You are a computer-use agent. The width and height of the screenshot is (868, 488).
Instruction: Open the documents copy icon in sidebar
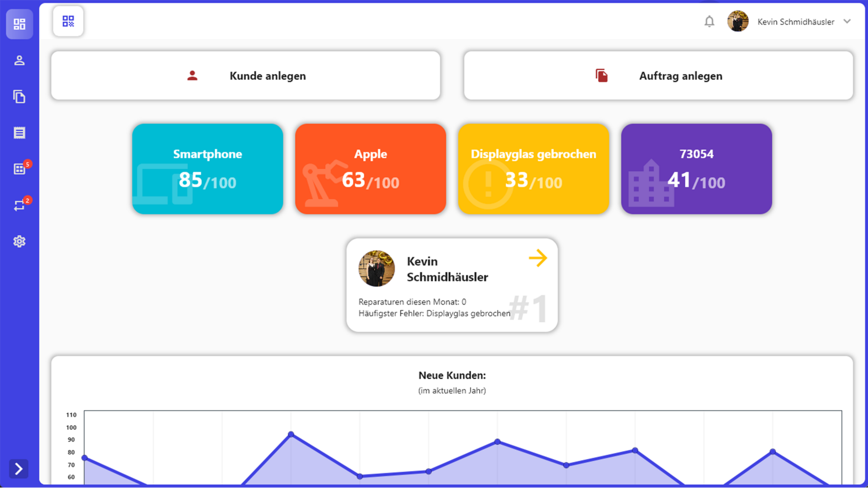pyautogui.click(x=20, y=97)
